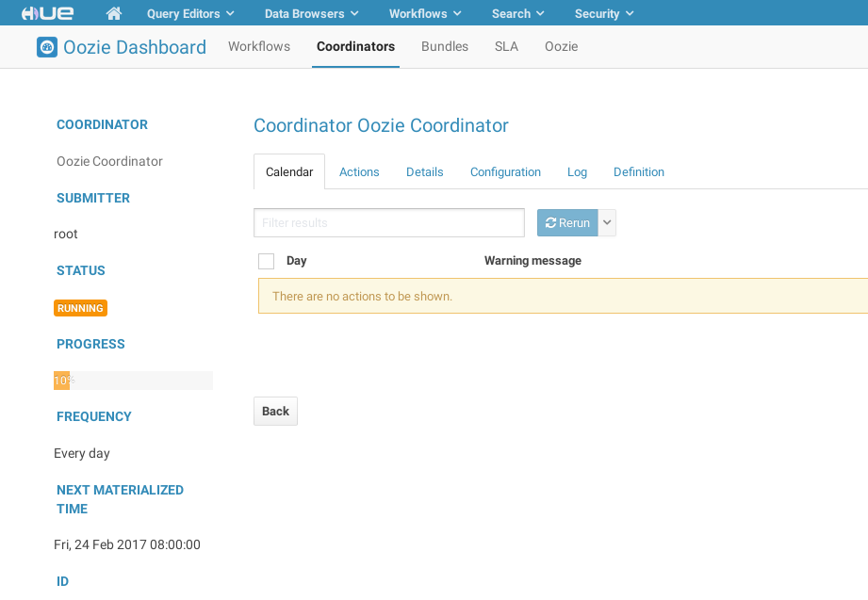Go to the Home icon
The width and height of the screenshot is (868, 600).
tap(114, 13)
